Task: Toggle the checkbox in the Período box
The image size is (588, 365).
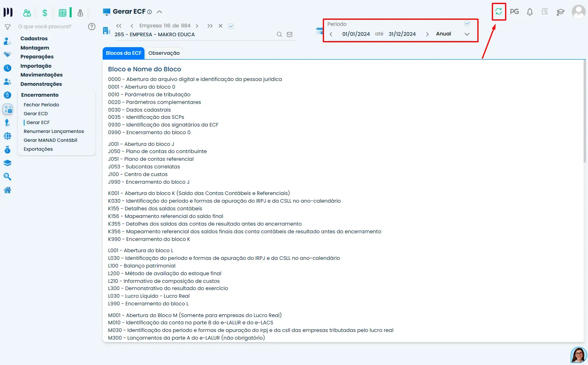Action: pos(467,23)
